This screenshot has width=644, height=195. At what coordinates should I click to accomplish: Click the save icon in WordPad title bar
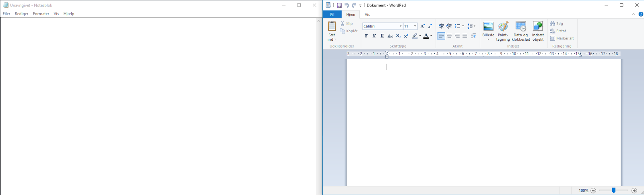tap(339, 5)
